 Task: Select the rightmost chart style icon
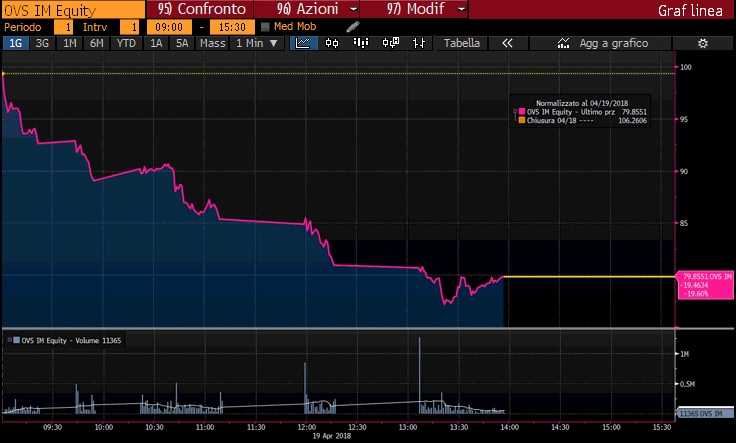click(421, 43)
